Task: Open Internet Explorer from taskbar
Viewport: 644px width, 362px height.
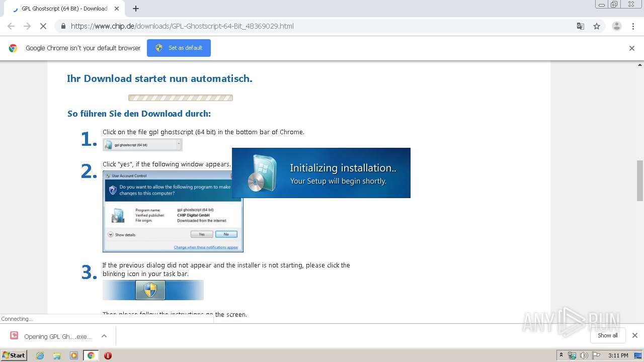Action: click(40, 355)
